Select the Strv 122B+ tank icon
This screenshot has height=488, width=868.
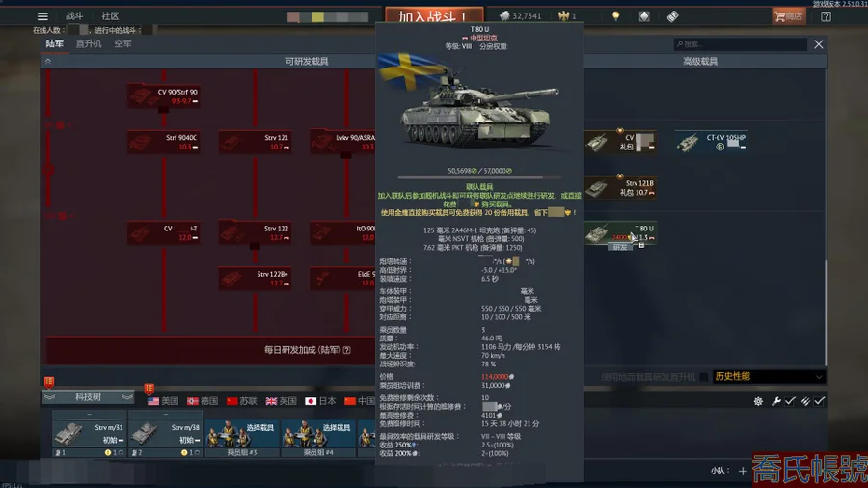coord(255,279)
